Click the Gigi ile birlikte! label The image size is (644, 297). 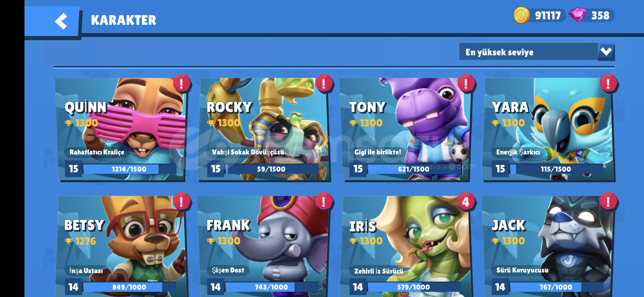tap(378, 152)
